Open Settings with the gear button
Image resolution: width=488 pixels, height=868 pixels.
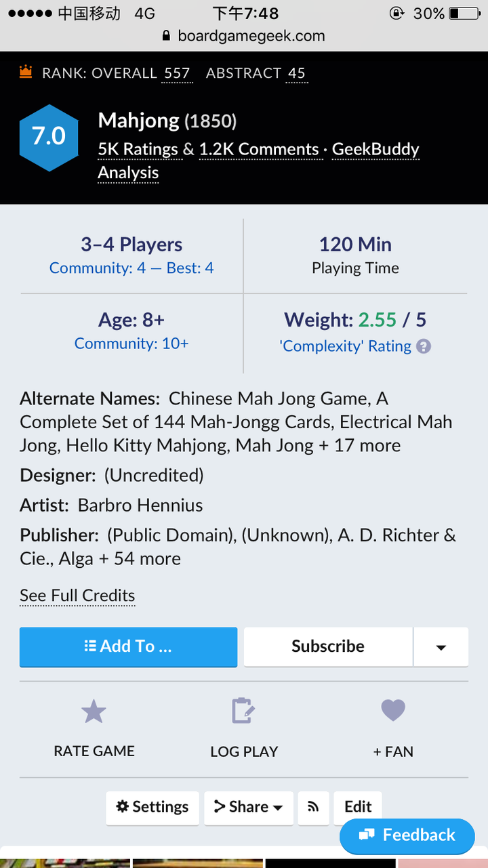coord(152,807)
